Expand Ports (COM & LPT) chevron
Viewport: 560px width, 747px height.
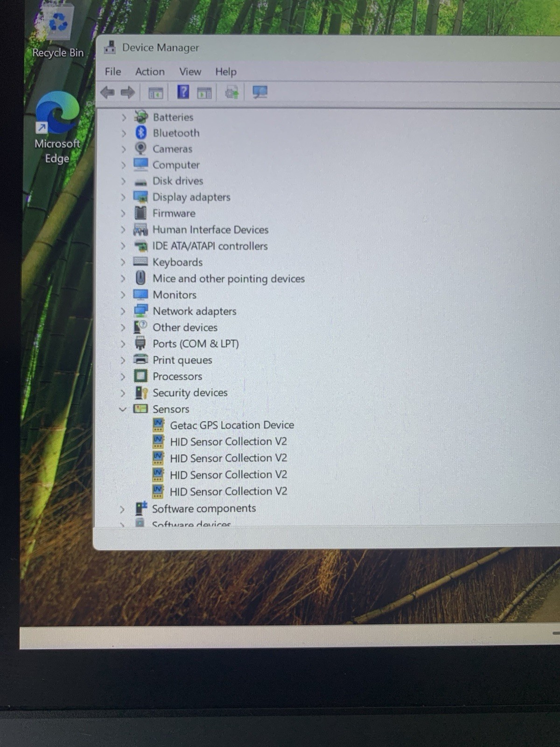(x=123, y=344)
